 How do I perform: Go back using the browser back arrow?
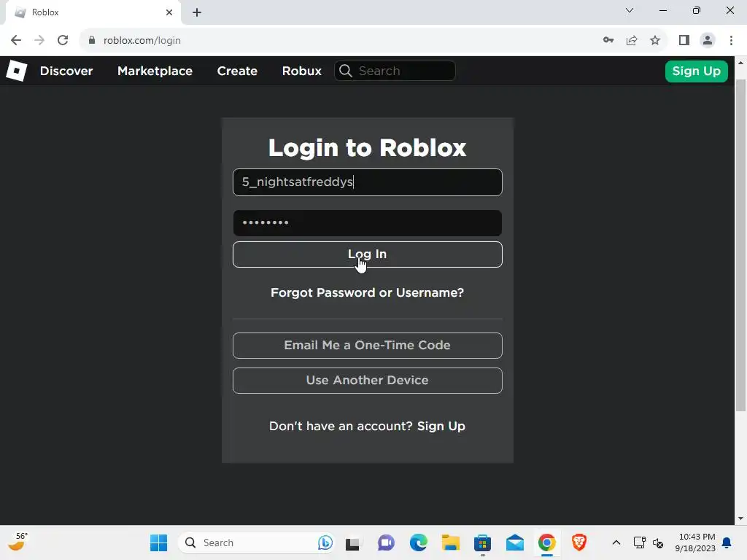click(16, 41)
